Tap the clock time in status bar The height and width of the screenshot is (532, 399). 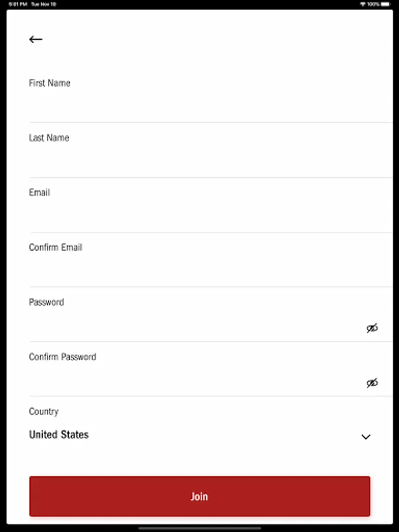point(15,4)
